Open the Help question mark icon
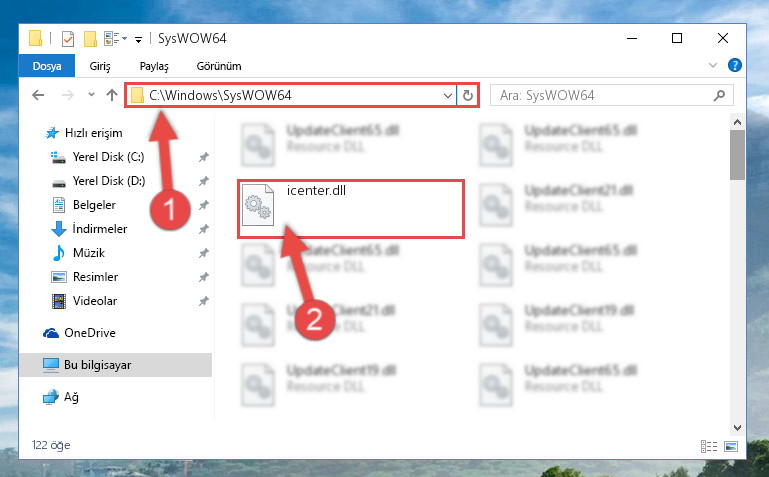 [735, 65]
